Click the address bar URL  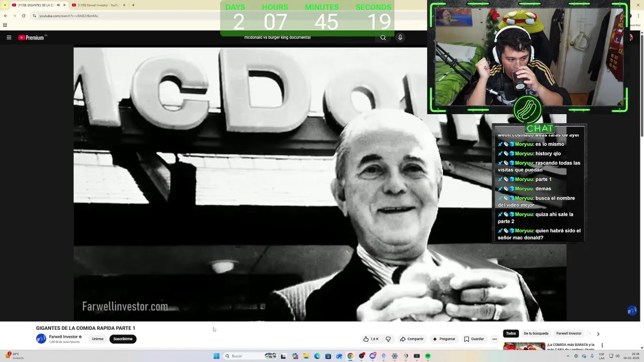(x=68, y=16)
